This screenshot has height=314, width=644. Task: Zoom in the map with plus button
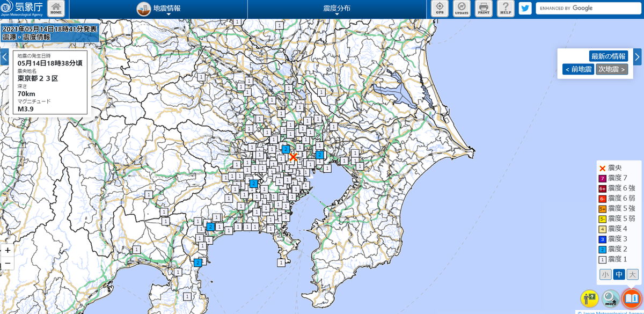pyautogui.click(x=8, y=250)
